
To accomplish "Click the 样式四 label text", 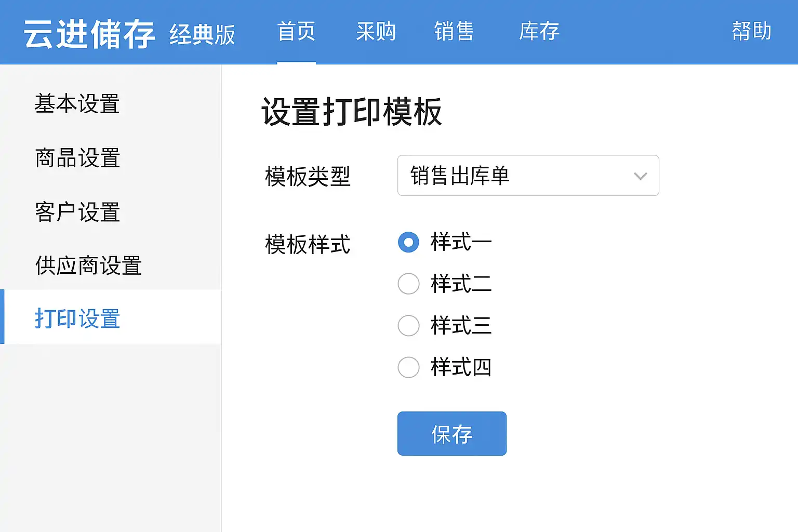I will [461, 367].
